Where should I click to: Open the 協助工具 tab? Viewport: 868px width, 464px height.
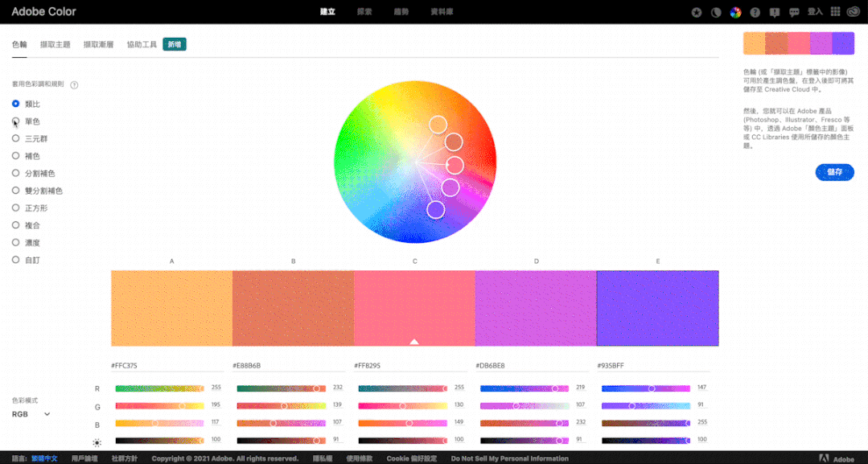coord(142,45)
